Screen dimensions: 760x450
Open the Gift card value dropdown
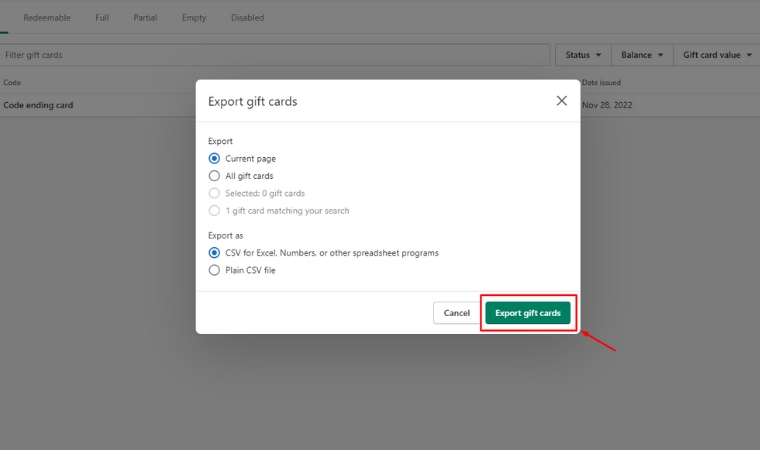coord(717,55)
